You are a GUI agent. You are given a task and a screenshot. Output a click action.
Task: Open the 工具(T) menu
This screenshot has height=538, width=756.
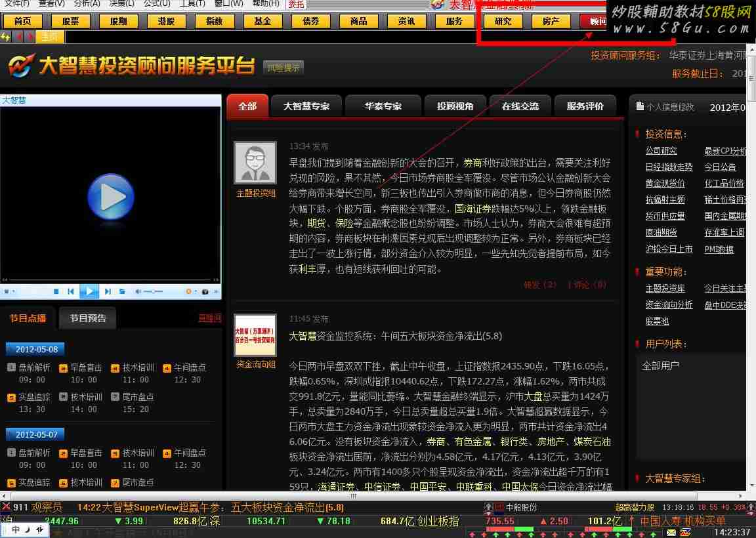point(192,3)
